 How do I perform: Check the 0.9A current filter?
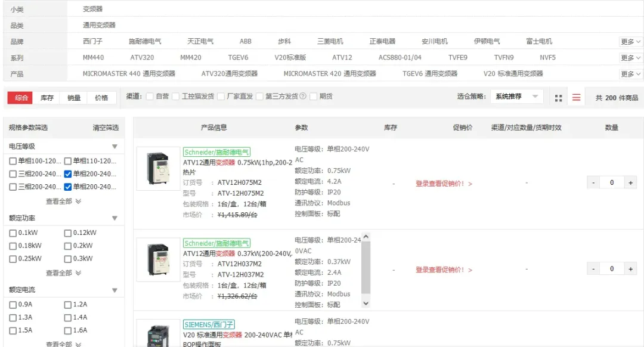point(13,305)
